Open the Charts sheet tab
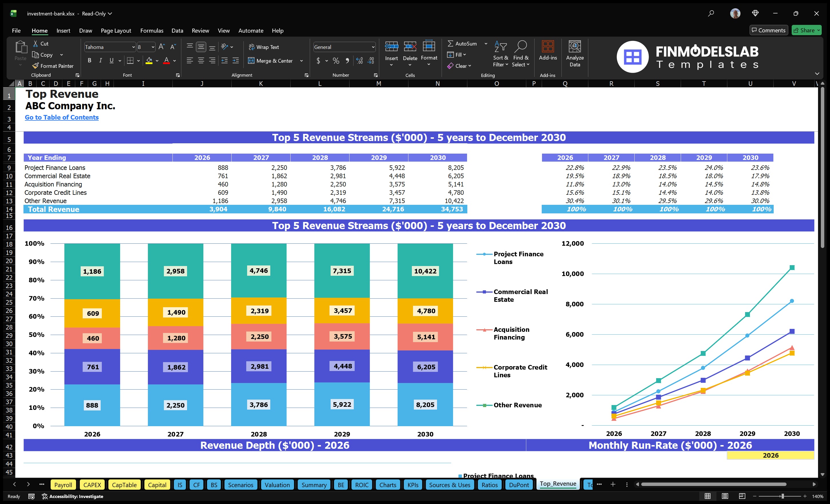 pos(387,485)
